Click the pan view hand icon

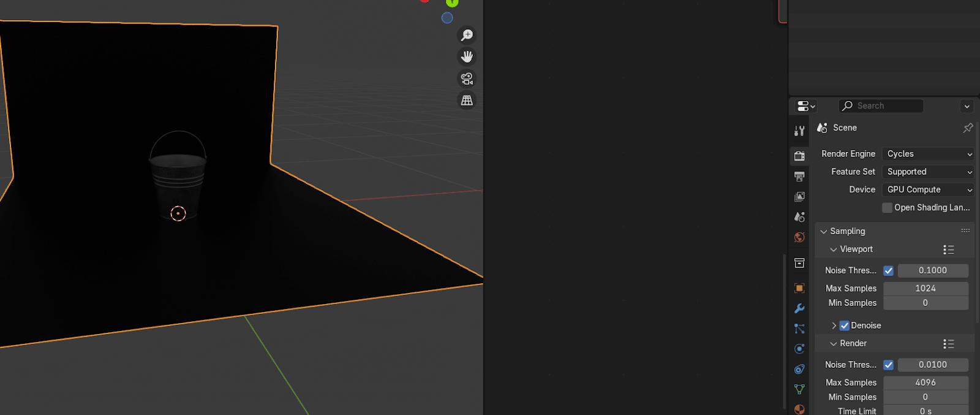coord(467,57)
